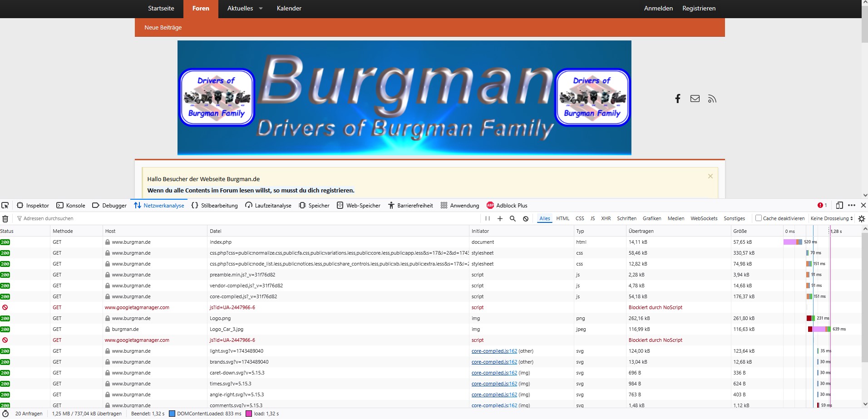Open the Aktuelles navigation dropdown

pyautogui.click(x=244, y=8)
